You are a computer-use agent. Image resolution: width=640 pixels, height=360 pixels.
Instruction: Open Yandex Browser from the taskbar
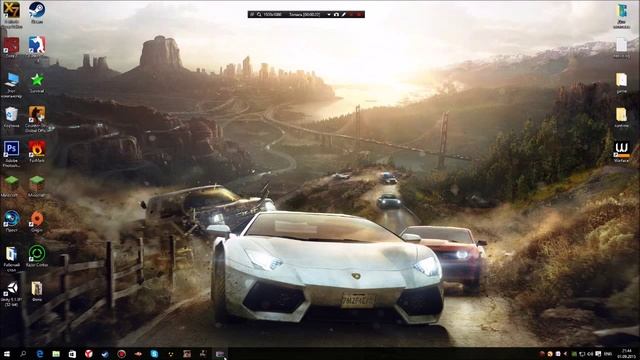pyautogui.click(x=89, y=354)
